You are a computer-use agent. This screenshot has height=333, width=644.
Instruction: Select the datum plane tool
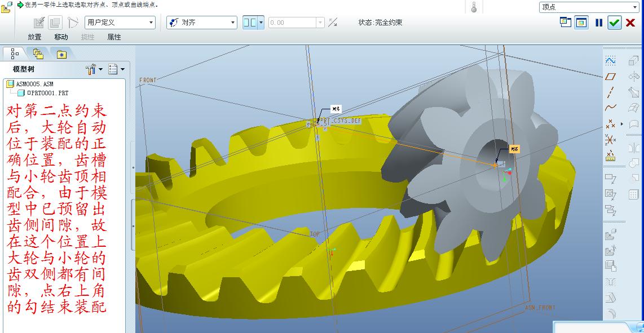(x=610, y=77)
